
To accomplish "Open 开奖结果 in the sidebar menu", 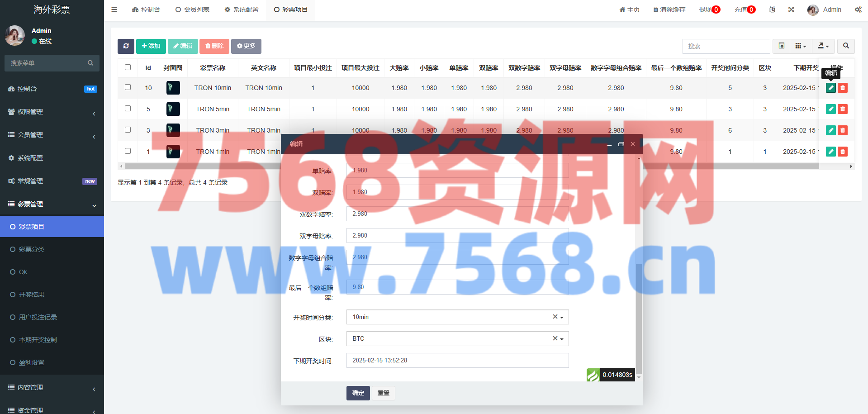I will pos(32,295).
